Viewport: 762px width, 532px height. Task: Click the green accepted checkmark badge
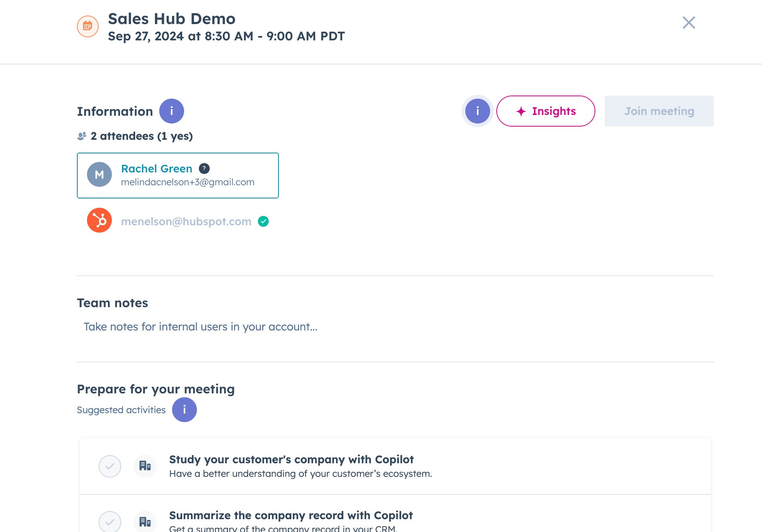pyautogui.click(x=263, y=221)
